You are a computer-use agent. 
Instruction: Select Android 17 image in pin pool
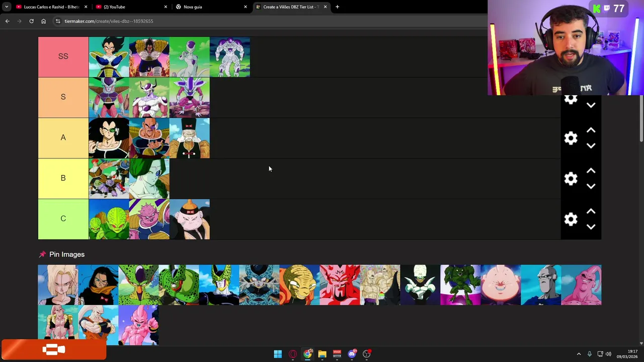coord(98,285)
